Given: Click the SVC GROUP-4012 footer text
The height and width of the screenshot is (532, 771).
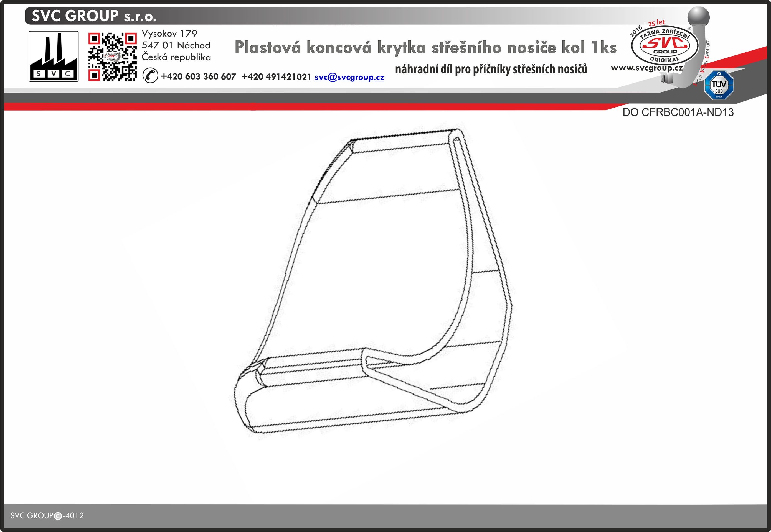Looking at the screenshot, I should 47,516.
